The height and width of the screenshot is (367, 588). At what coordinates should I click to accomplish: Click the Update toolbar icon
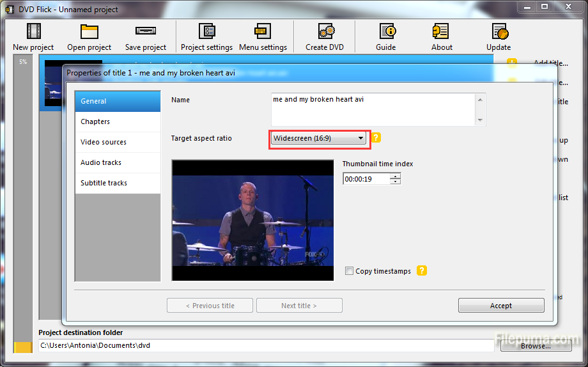point(499,32)
